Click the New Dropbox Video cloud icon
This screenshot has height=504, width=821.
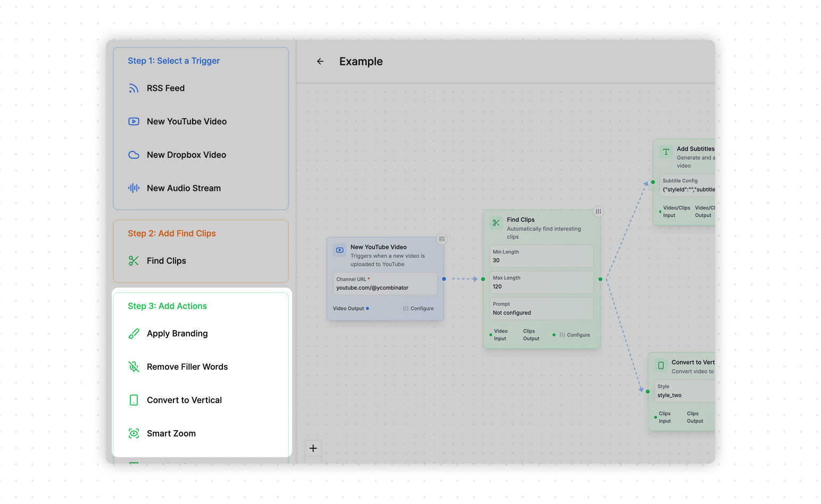(134, 155)
